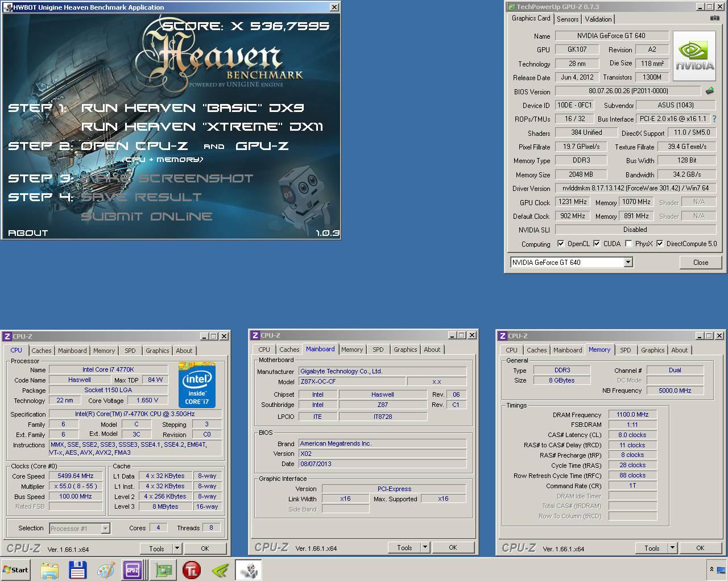
Task: Click the Core Voltage 1.650 V value
Action: pyautogui.click(x=147, y=400)
